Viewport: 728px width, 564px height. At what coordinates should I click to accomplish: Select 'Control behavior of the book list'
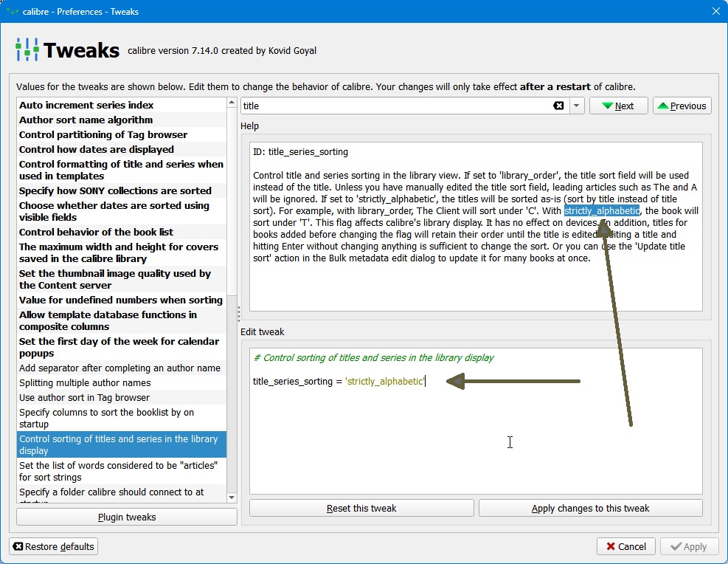[x=121, y=233]
